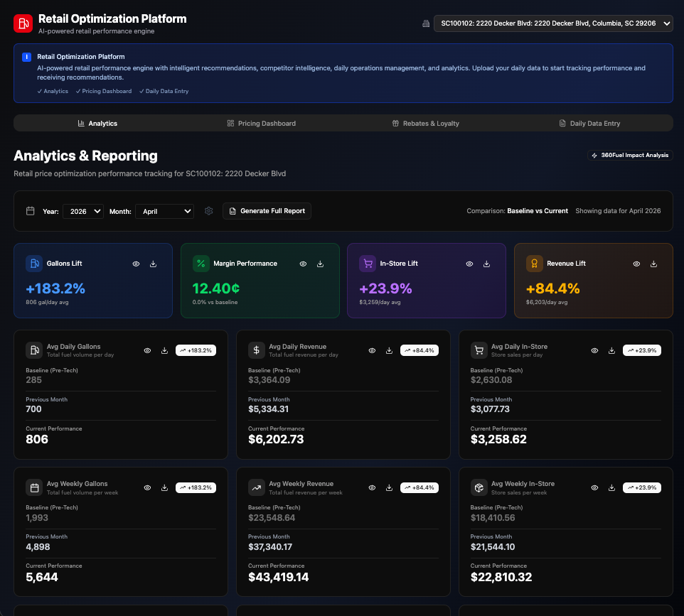Switch to the Pricing Dashboard tab
The image size is (684, 616).
261,124
